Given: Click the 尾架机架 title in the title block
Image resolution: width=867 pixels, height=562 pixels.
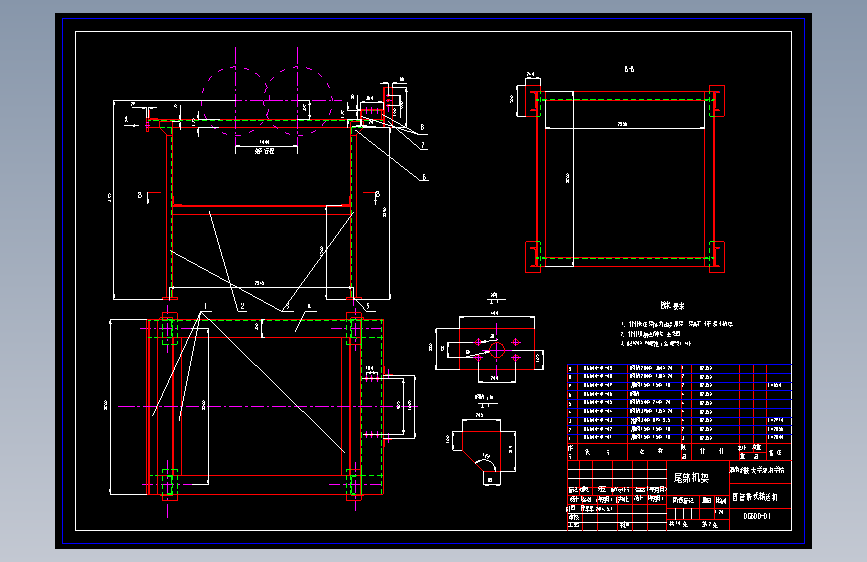Looking at the screenshot, I should [x=691, y=478].
